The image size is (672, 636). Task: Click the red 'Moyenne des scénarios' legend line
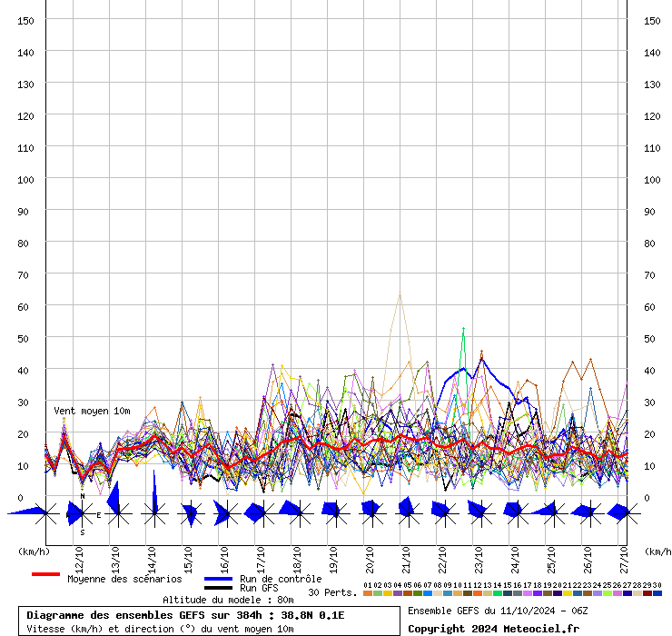pos(45,574)
